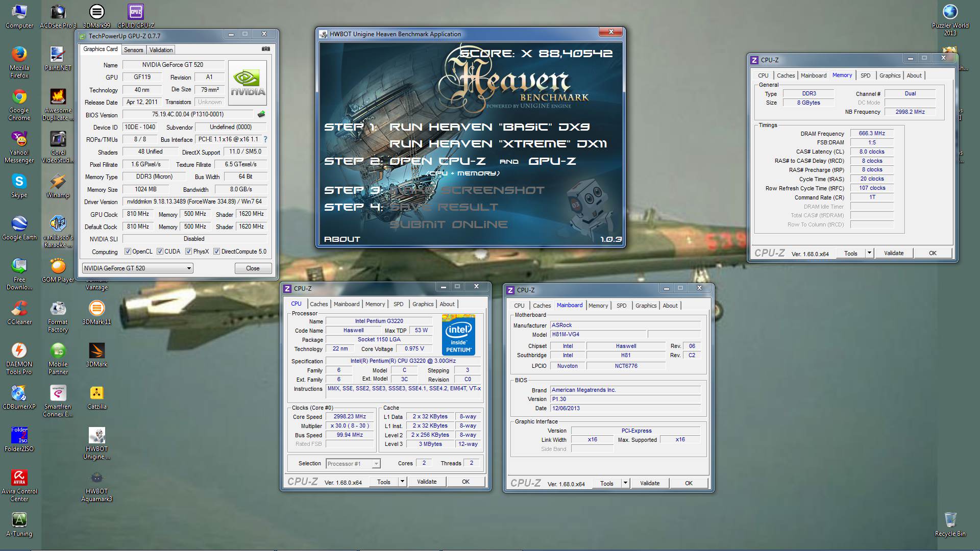Click Tools button in CPU-Z Memory window
The image size is (980, 551).
tap(851, 253)
